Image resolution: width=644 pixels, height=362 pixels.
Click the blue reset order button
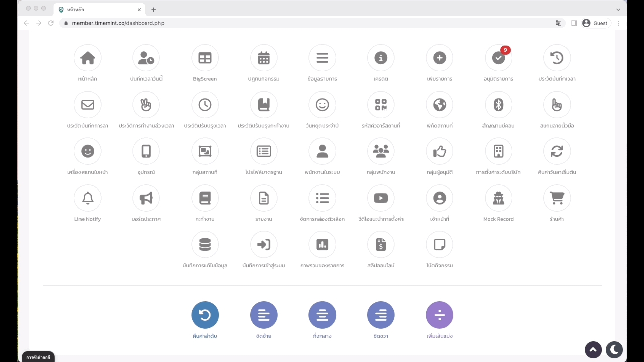pyautogui.click(x=205, y=315)
